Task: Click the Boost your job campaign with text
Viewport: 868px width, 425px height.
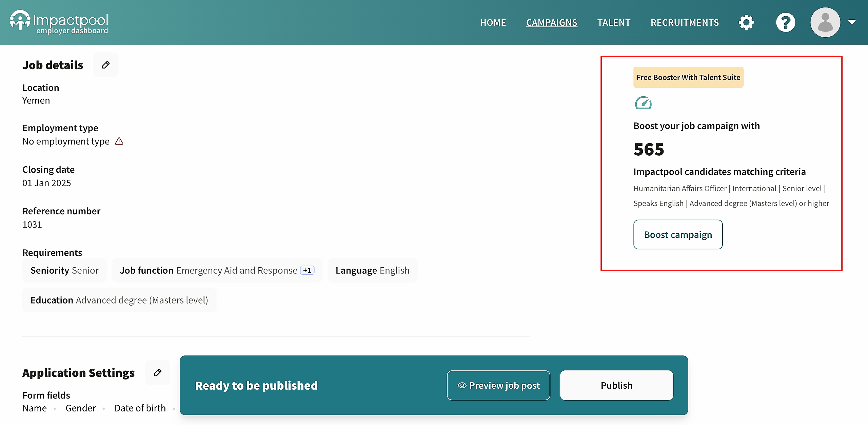Action: (696, 126)
